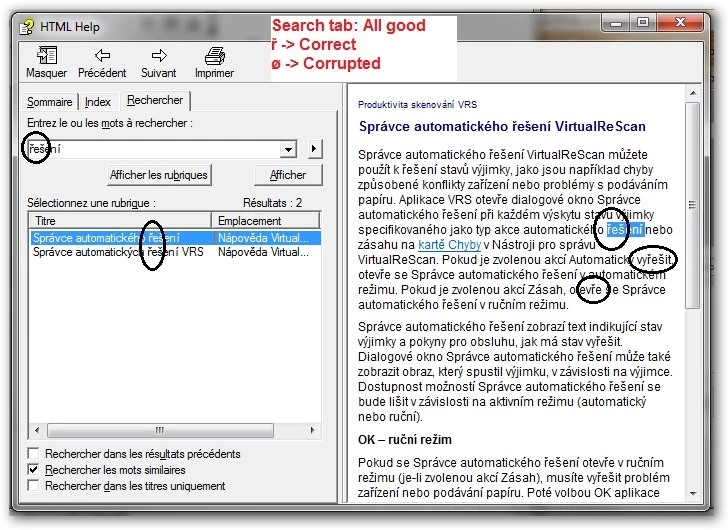Viewport: 728px width, 530px height.
Task: Click the highlighted word řešení in topic
Action: tap(625, 230)
